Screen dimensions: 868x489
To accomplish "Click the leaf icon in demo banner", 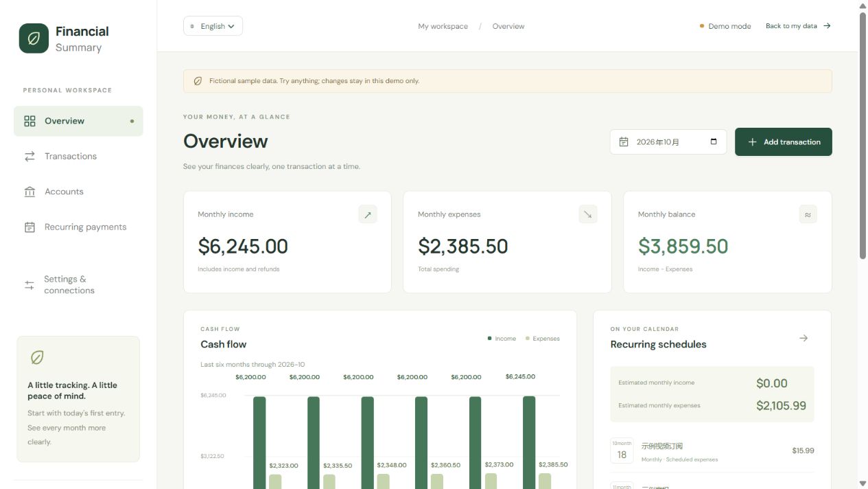I will 198,81.
